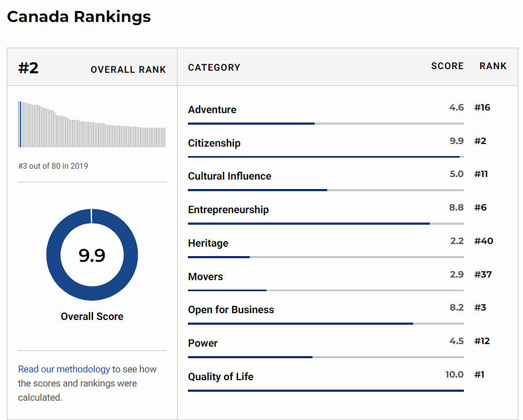Click the Quality of Life category
The image size is (523, 420).
click(220, 377)
